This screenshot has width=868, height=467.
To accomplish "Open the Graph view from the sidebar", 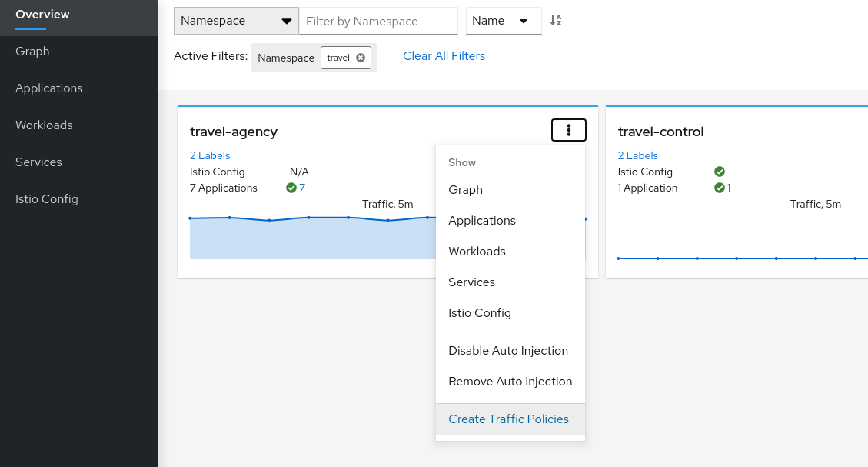I will pos(32,51).
